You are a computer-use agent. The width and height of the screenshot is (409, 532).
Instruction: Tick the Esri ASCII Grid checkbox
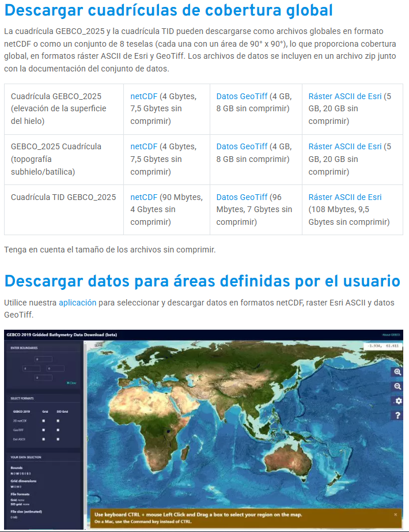[x=44, y=439]
